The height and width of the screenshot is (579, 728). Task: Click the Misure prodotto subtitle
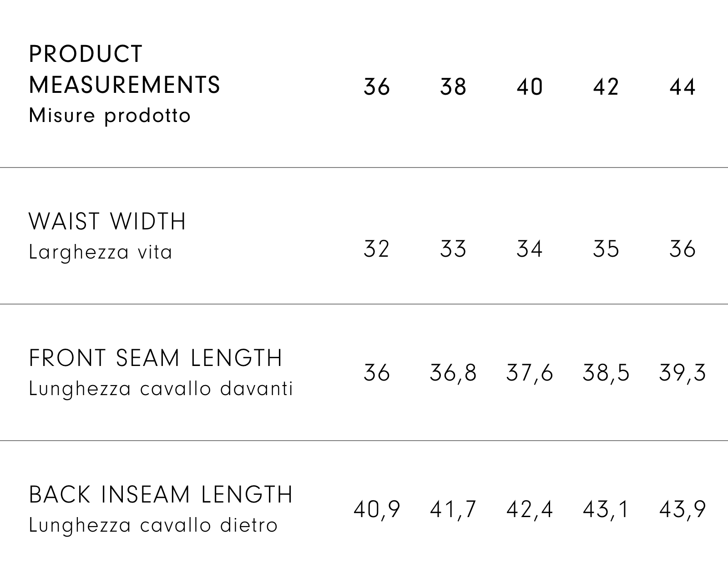coord(110,116)
